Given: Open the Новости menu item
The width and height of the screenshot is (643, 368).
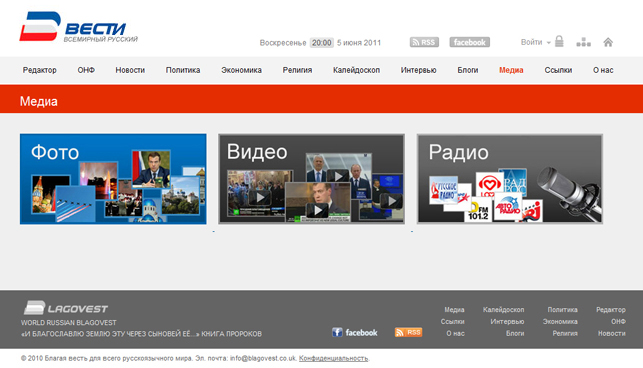Looking at the screenshot, I should (x=130, y=70).
